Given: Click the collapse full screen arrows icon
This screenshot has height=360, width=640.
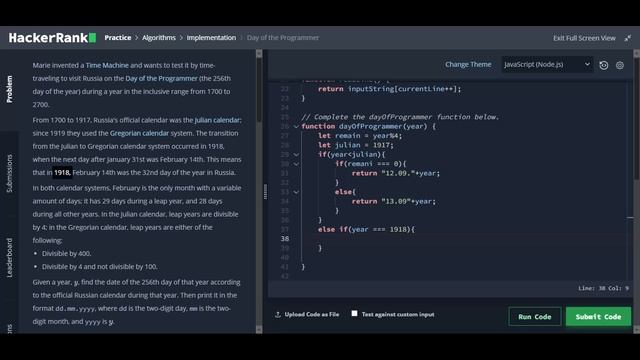Looking at the screenshot, I should click(x=628, y=38).
